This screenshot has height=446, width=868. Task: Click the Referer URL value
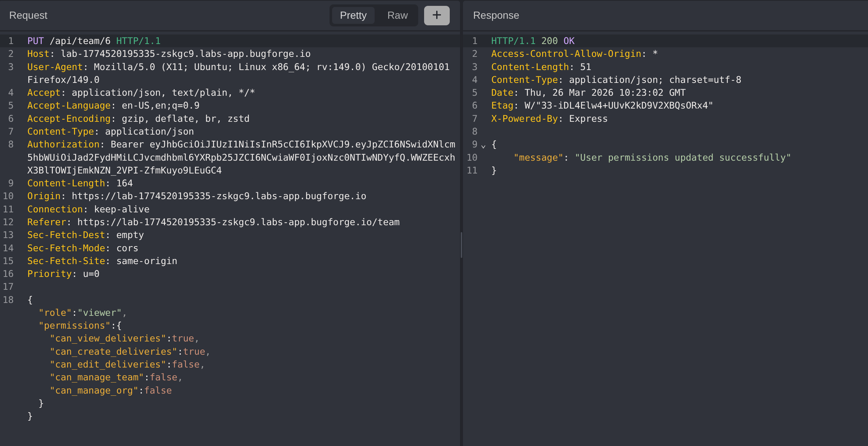(238, 222)
